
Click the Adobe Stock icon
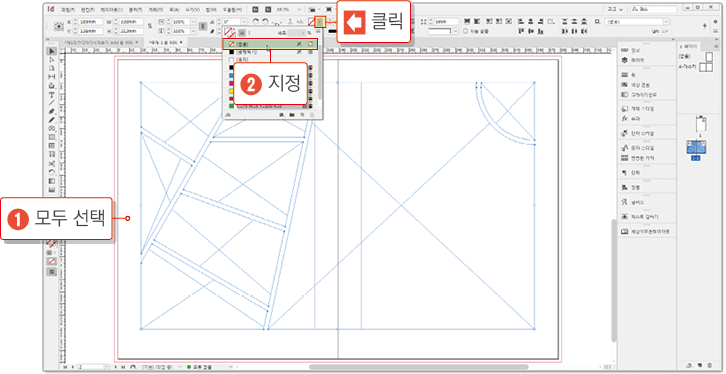[x=268, y=9]
